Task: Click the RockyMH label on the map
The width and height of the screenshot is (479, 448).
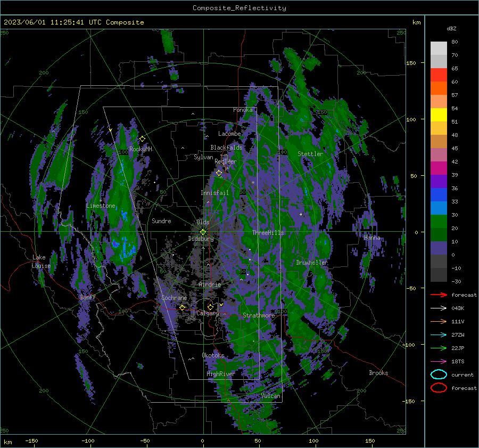Action: 141,149
